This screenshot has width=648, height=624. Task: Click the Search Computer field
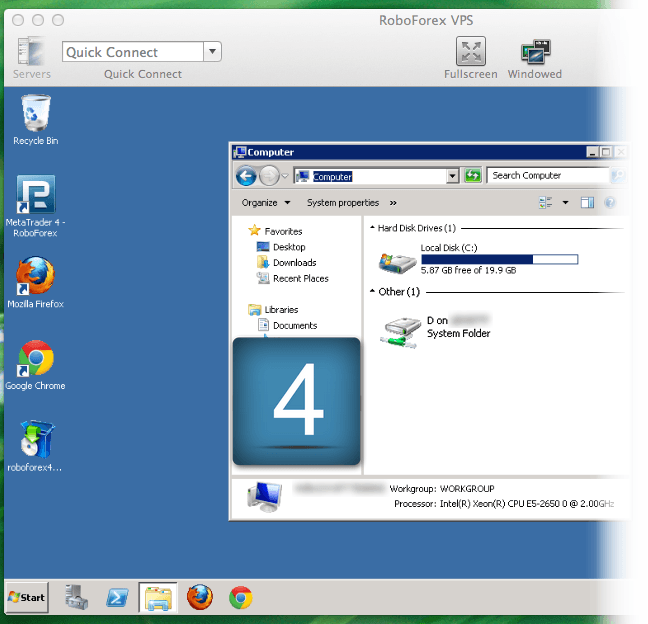(547, 176)
